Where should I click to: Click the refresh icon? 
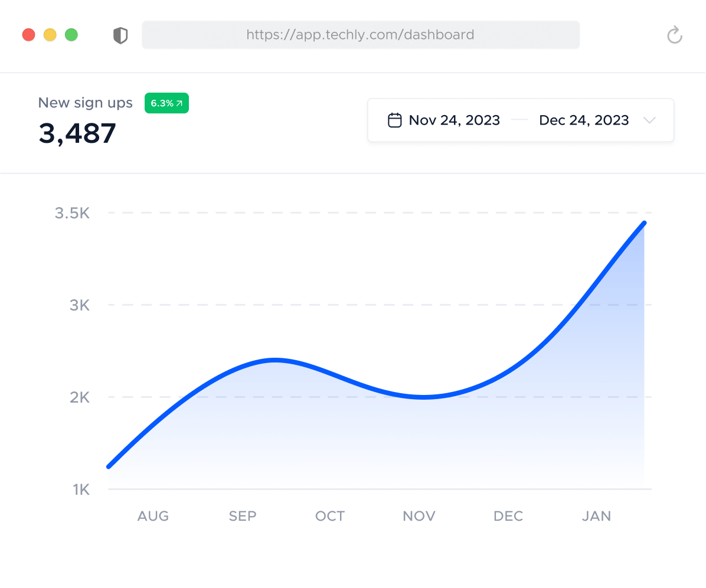pos(675,35)
